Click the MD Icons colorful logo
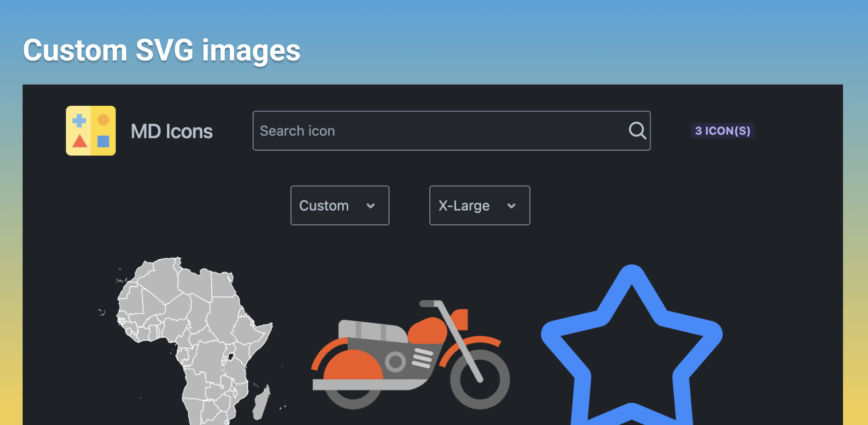This screenshot has height=425, width=868. pos(91,131)
